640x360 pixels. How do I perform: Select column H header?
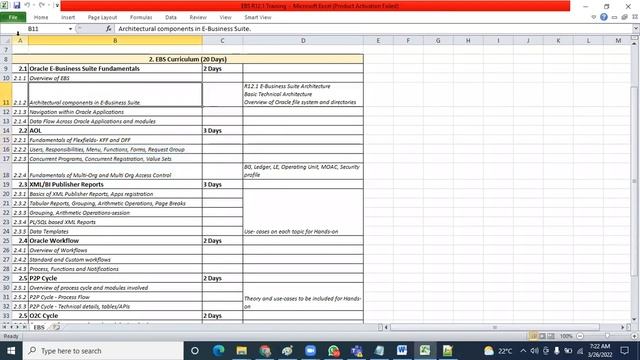point(468,40)
